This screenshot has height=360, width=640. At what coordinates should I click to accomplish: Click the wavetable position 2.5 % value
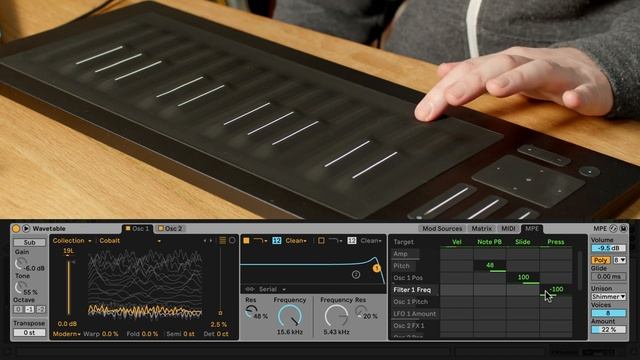pyautogui.click(x=219, y=324)
